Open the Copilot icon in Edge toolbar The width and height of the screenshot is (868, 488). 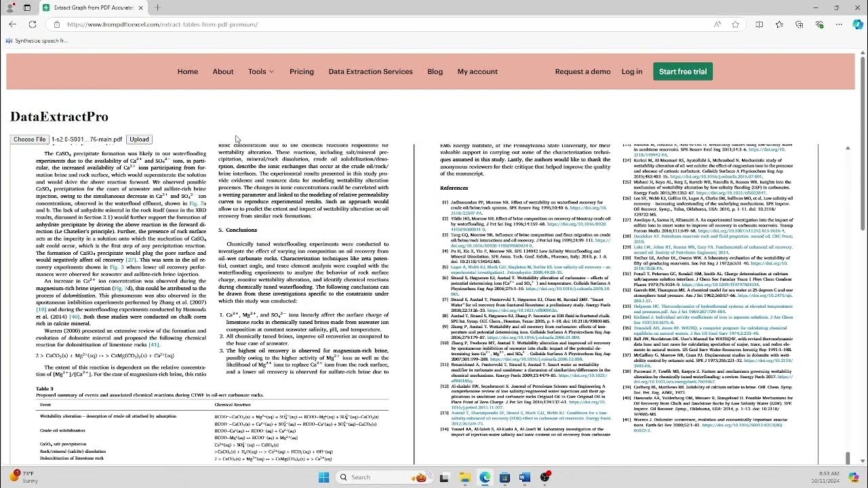coord(858,24)
